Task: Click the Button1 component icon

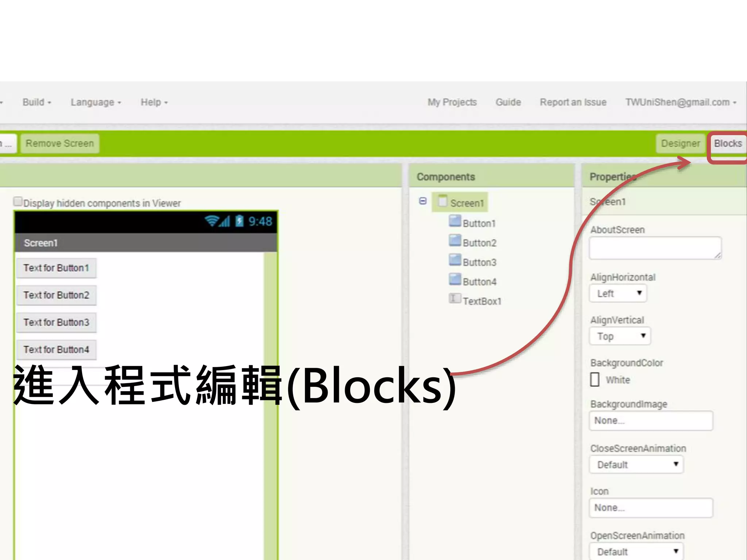Action: click(455, 221)
